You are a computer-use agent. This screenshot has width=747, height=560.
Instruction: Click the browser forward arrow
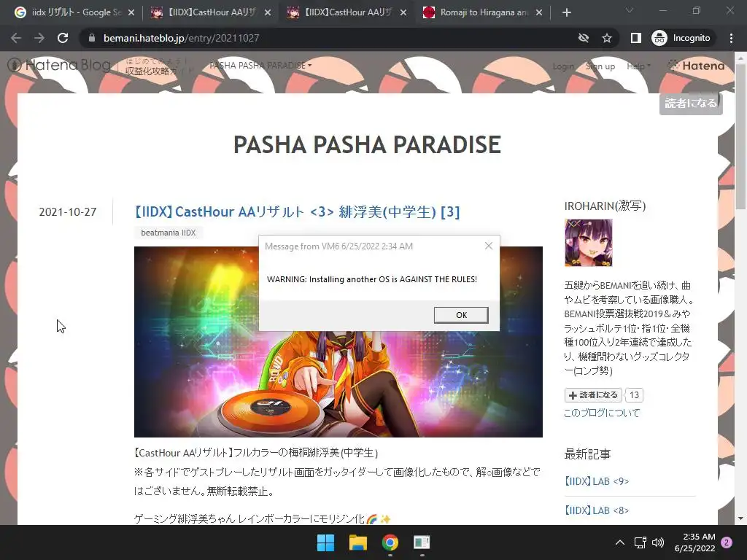point(39,38)
